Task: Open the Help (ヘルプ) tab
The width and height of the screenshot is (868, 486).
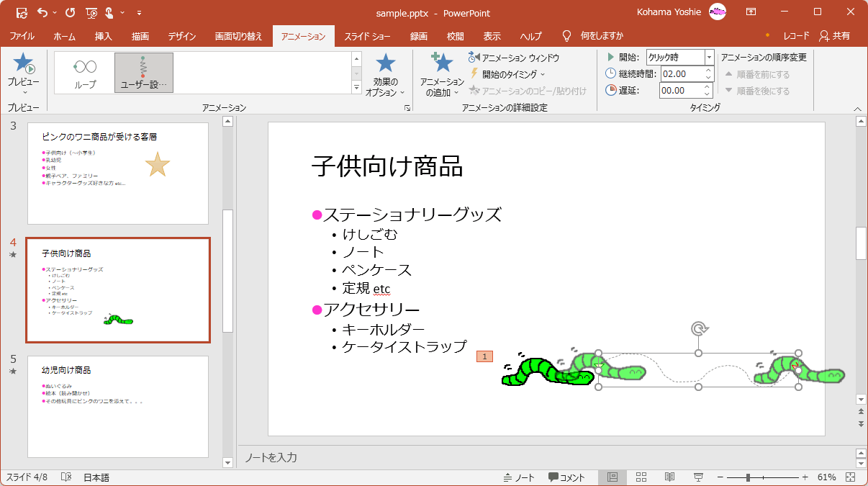Action: [531, 36]
